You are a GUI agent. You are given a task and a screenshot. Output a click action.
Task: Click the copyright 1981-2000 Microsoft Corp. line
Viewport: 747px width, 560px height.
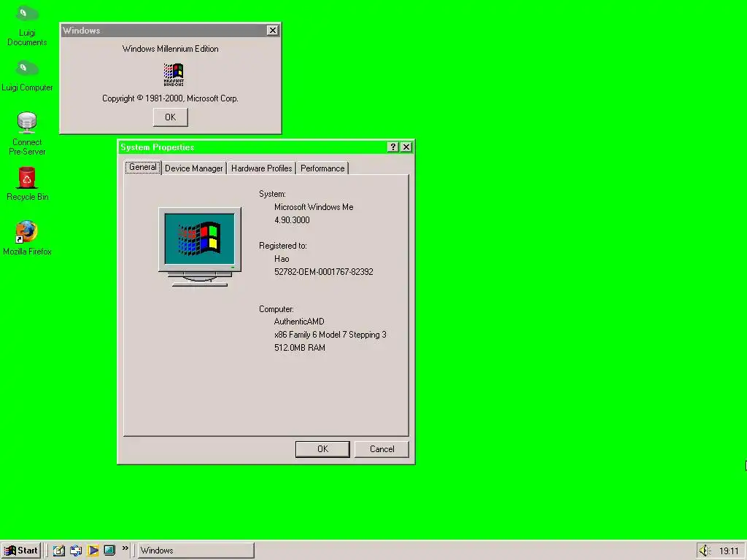tap(170, 98)
